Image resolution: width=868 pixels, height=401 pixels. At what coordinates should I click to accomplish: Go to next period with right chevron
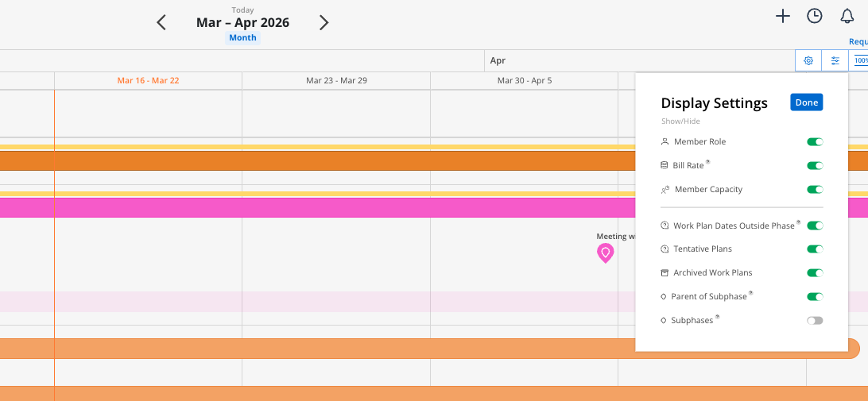[x=324, y=22]
